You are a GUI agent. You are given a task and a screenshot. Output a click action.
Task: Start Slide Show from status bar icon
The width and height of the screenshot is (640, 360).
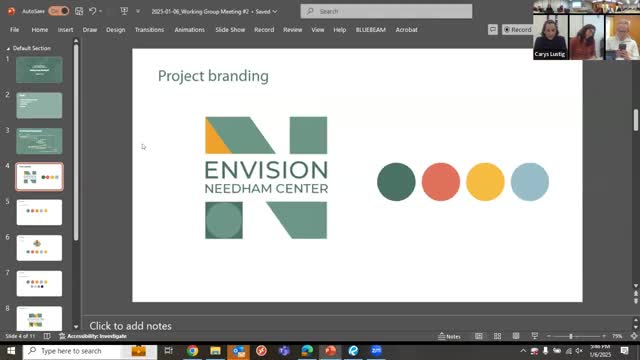pos(535,336)
